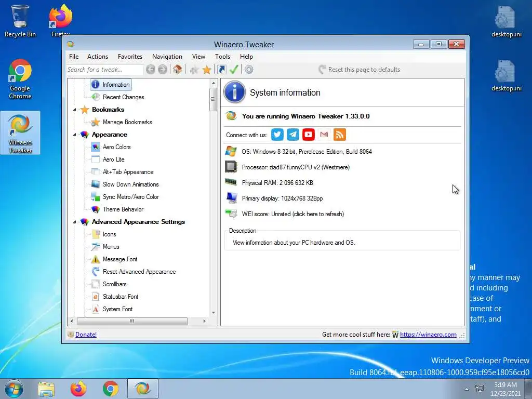Open Google Chrome from the taskbar

(111, 389)
